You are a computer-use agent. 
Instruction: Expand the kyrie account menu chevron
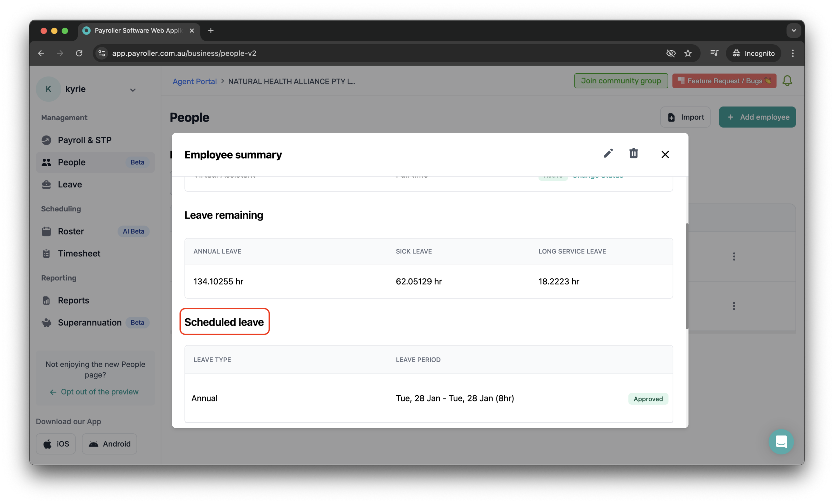tap(133, 90)
